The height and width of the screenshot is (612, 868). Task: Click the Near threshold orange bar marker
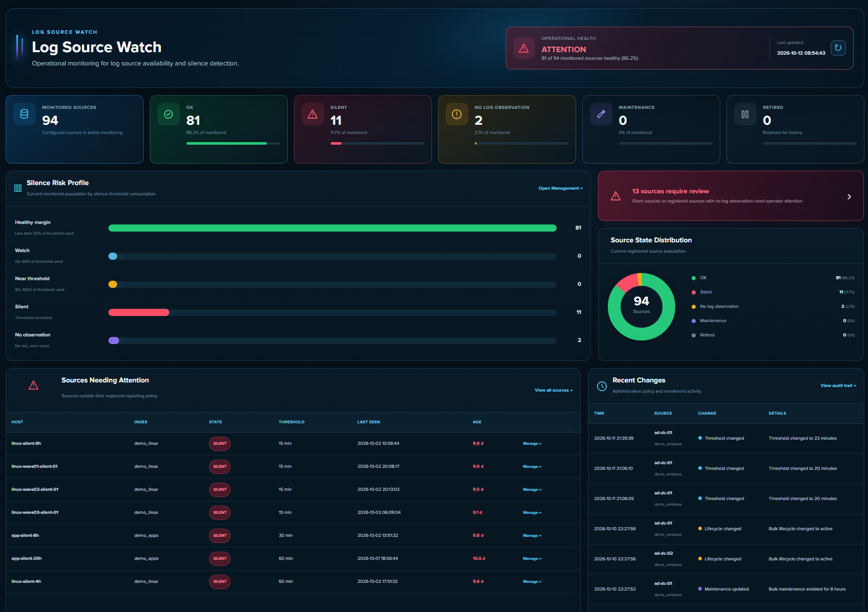[112, 284]
